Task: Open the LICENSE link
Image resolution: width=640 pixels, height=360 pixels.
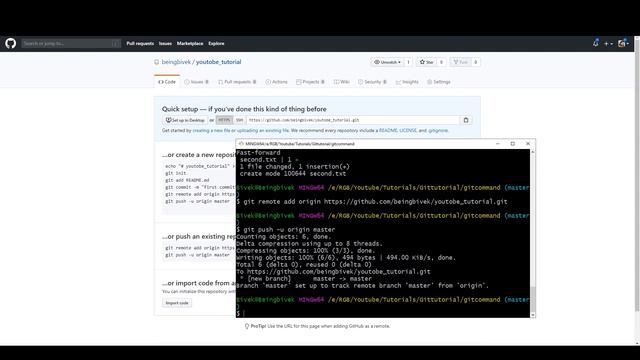Action: point(408,131)
